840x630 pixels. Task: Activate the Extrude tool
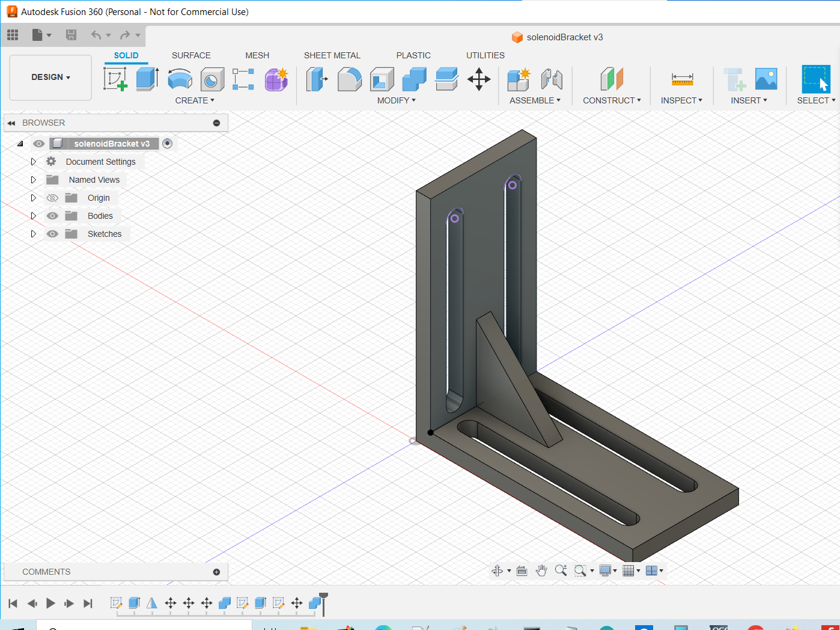(x=147, y=79)
